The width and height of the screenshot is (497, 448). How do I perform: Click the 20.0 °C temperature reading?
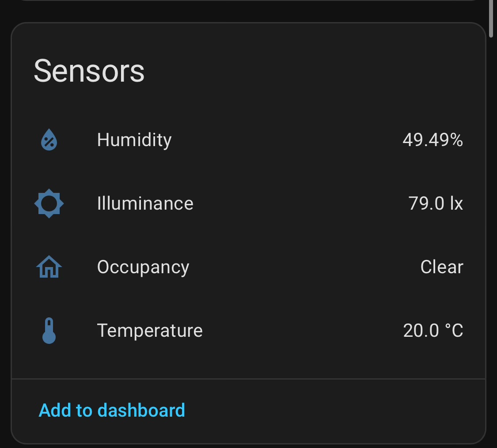coord(433,331)
